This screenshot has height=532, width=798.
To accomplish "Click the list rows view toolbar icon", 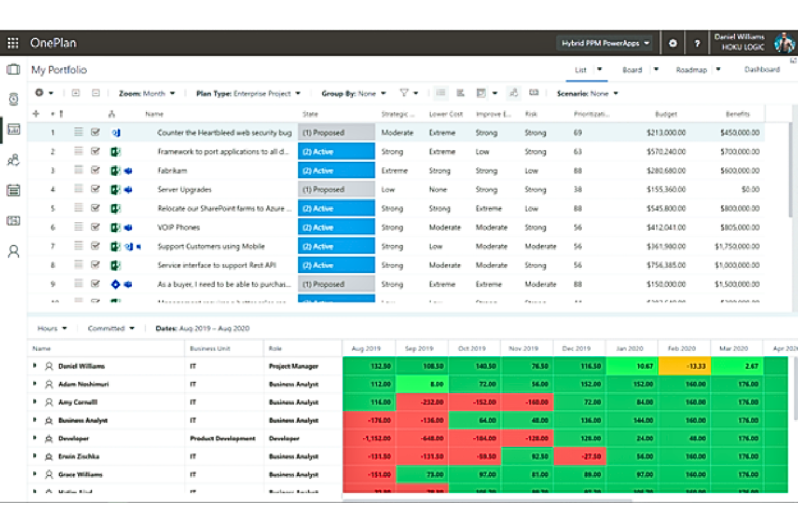I will coord(441,93).
